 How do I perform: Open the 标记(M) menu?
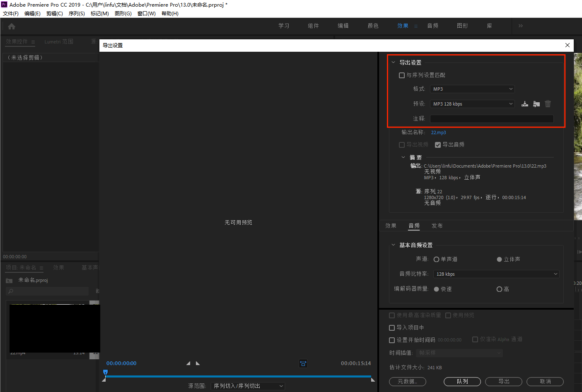tap(100, 14)
